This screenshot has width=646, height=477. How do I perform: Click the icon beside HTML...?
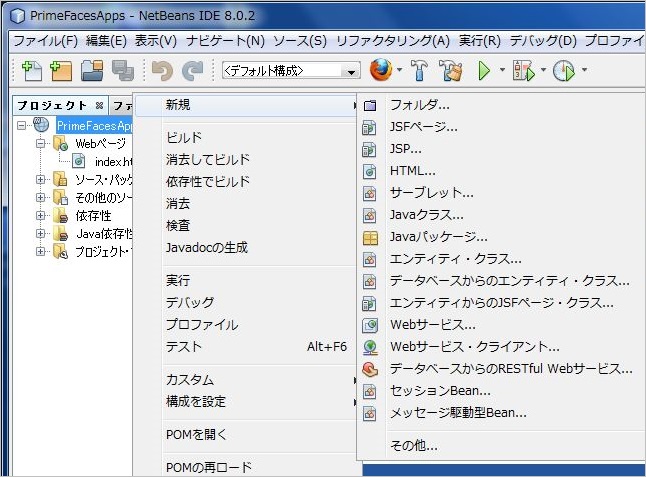[x=369, y=171]
